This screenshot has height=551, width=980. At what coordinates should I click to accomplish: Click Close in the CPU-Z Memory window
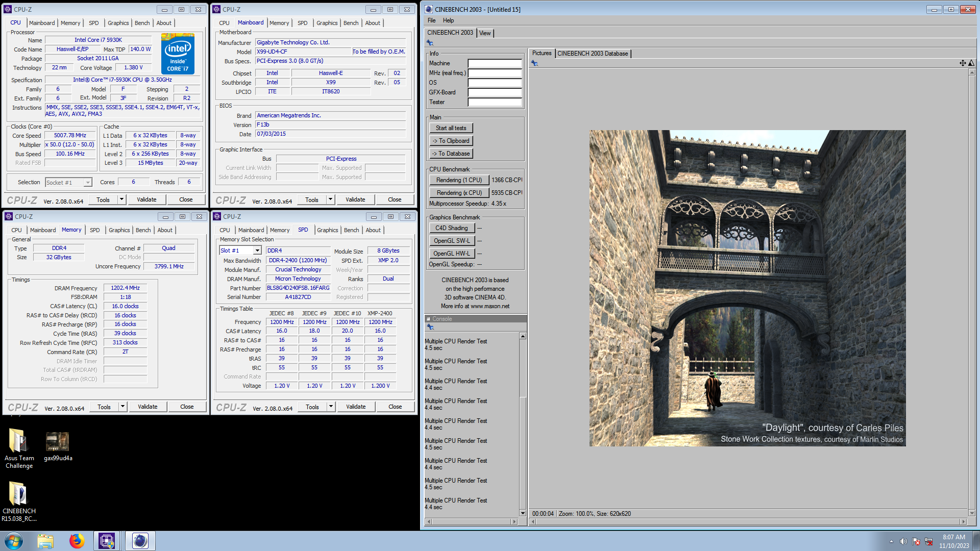click(187, 407)
